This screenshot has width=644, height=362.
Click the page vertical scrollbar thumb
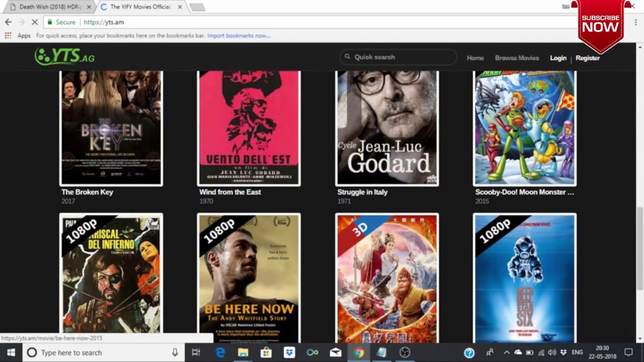[640, 248]
